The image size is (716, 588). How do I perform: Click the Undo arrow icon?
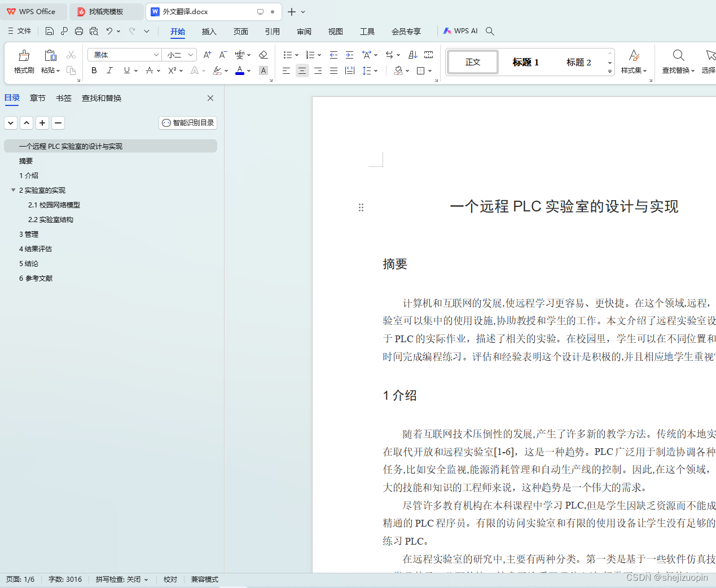[109, 31]
